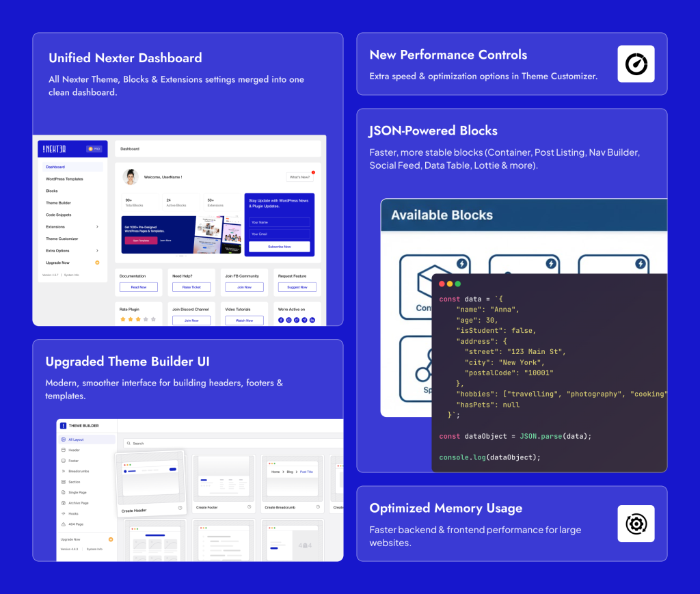Click the performance speedometer icon
The image size is (700, 594).
pos(636,64)
